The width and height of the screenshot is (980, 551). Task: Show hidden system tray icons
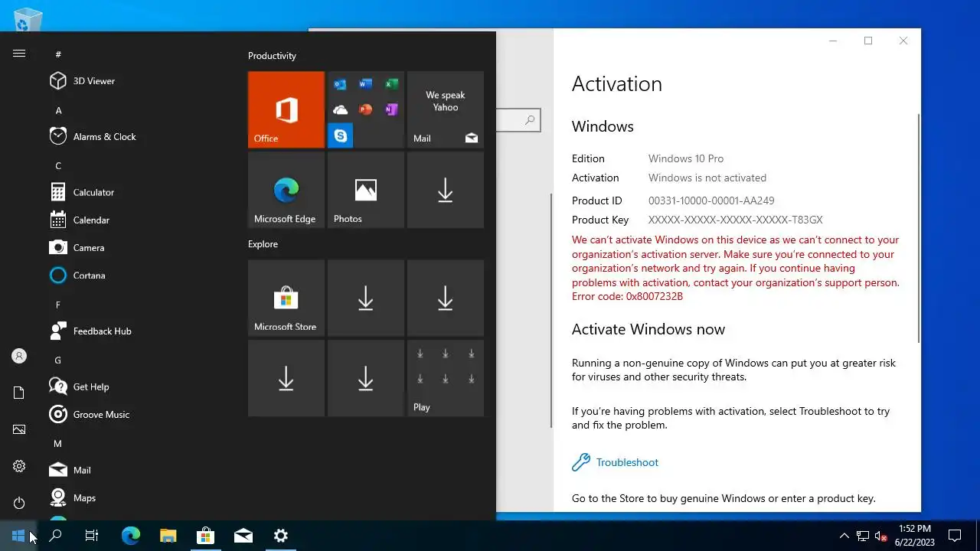844,536
